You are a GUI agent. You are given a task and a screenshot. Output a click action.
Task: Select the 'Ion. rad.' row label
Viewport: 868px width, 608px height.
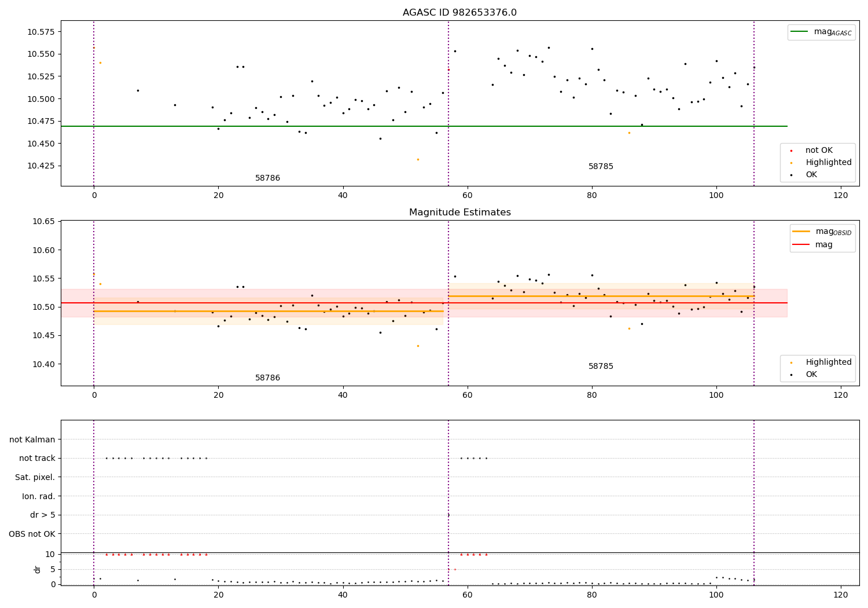pos(39,496)
